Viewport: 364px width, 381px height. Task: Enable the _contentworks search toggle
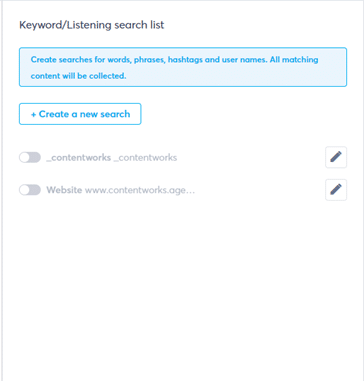click(x=30, y=157)
